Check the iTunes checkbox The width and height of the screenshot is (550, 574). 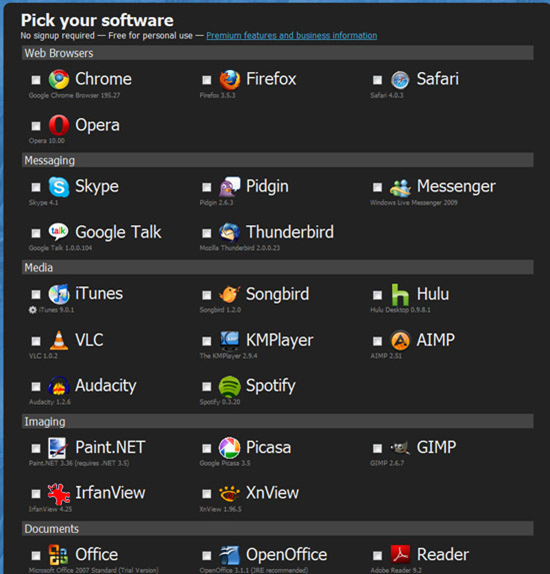click(36, 294)
